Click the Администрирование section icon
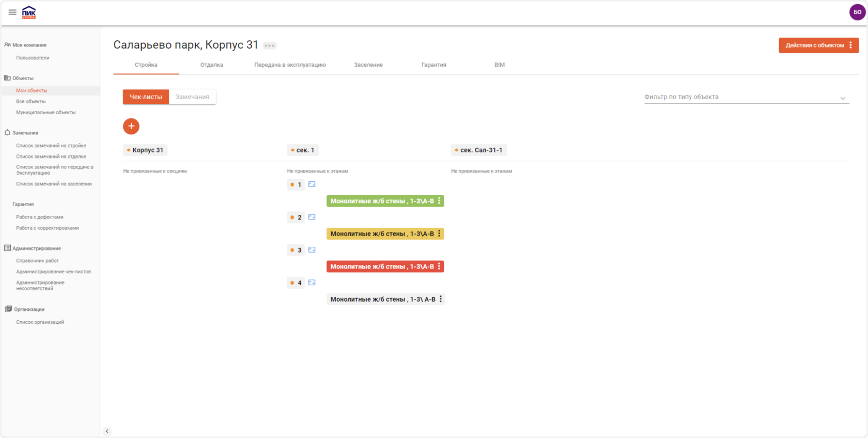Screen dimensions: 868x438 click(x=7, y=248)
